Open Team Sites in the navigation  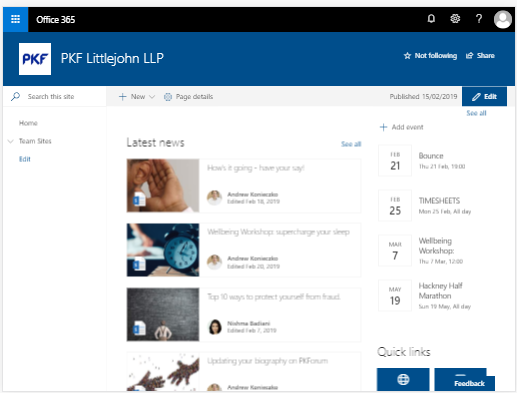[35, 141]
